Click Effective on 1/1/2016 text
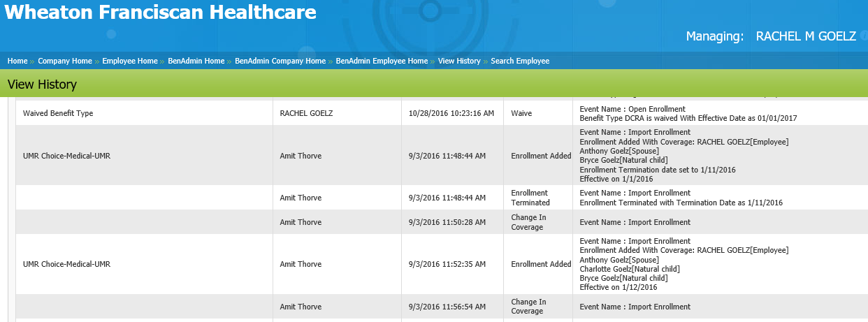This screenshot has height=322, width=868. coord(616,179)
